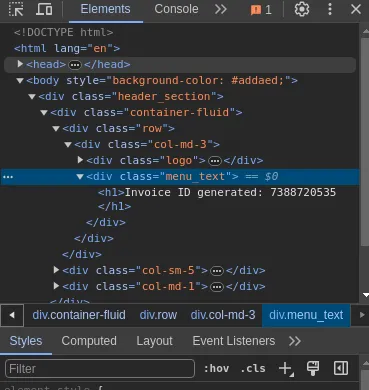Expand the head element node
This screenshot has width=369, height=390.
pos(20,64)
